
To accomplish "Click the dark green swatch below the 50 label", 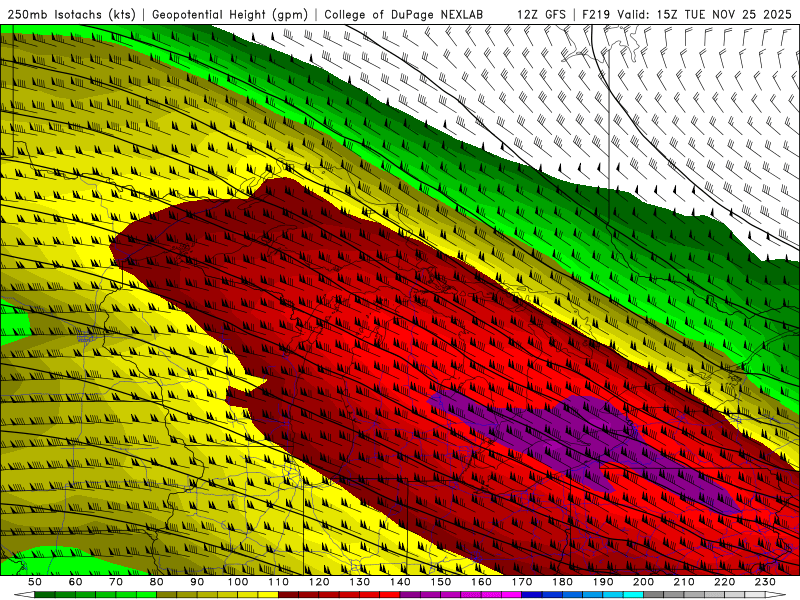I will click(45, 595).
